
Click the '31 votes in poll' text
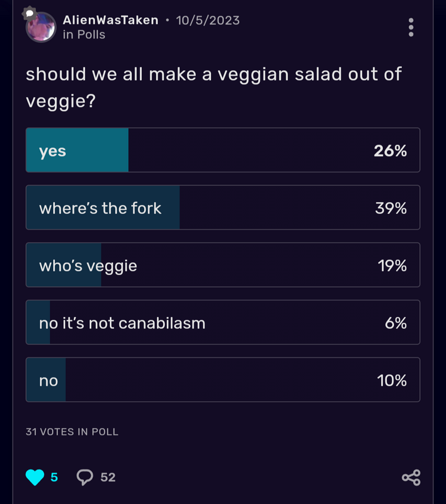[x=72, y=432]
